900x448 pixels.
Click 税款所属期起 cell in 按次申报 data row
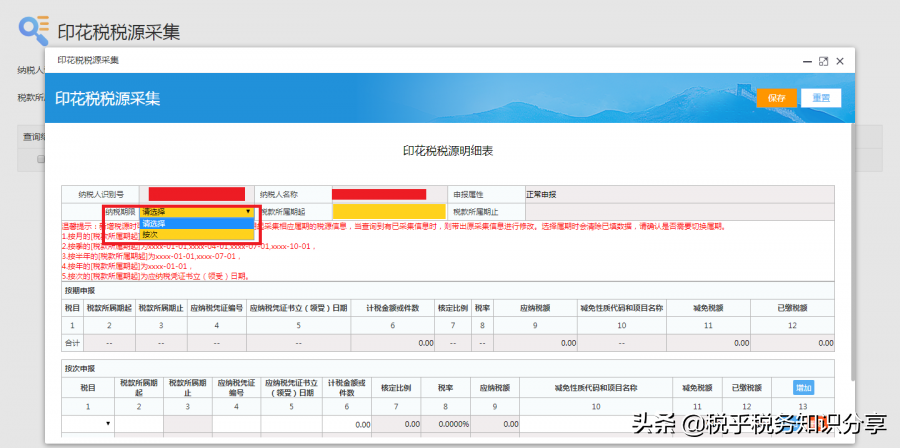pyautogui.click(x=139, y=424)
